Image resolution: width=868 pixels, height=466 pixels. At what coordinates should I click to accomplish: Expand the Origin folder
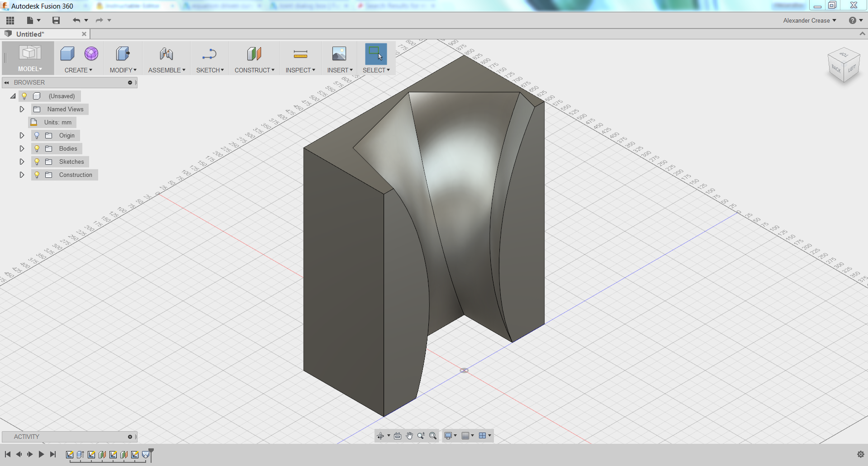coord(22,135)
